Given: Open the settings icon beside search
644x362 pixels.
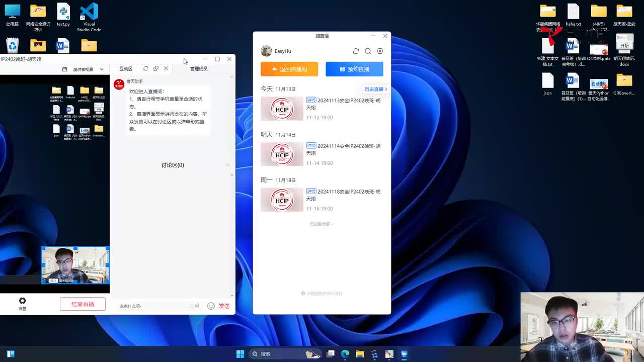Looking at the screenshot, I should click(380, 51).
